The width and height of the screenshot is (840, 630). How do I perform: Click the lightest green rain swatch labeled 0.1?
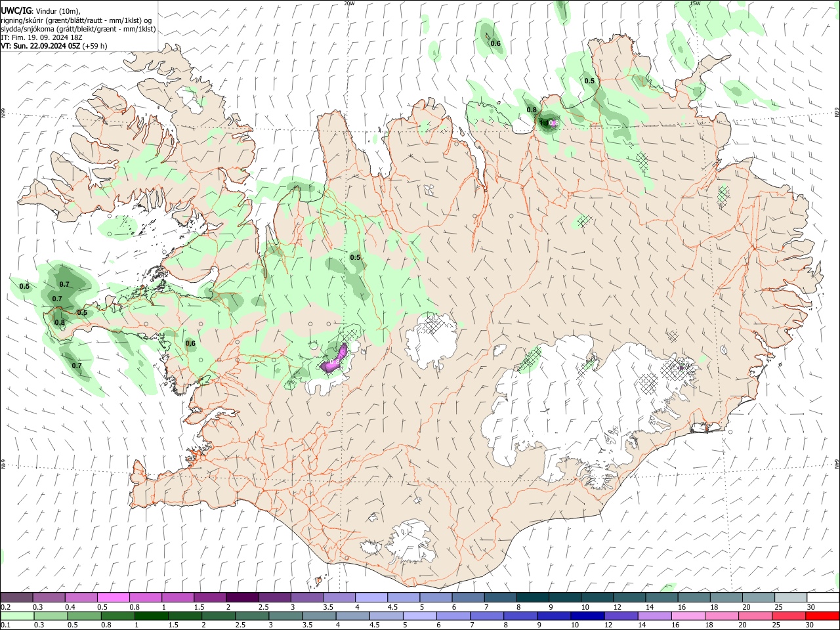[x=17, y=616]
